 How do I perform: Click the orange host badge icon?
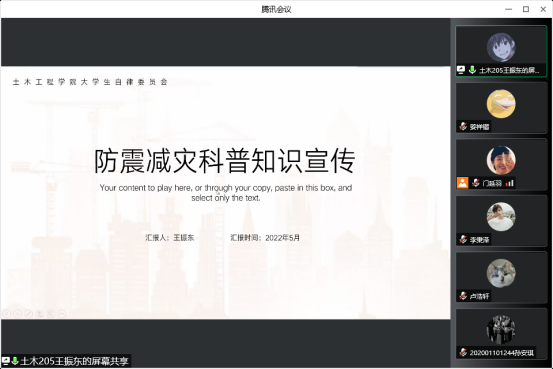point(462,183)
